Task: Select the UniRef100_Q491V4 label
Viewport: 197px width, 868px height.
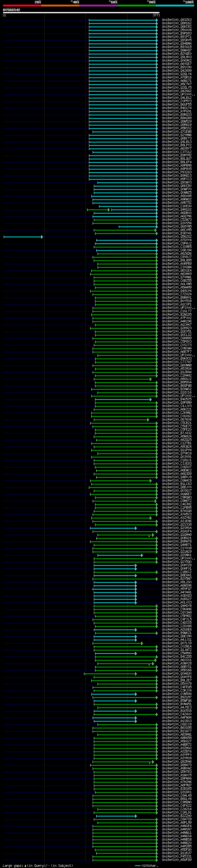Action: coord(177,291)
